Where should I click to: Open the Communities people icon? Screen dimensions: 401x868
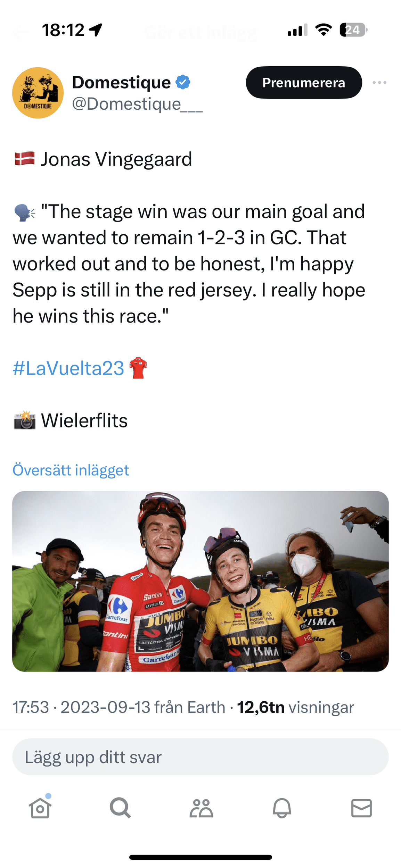coord(201,808)
